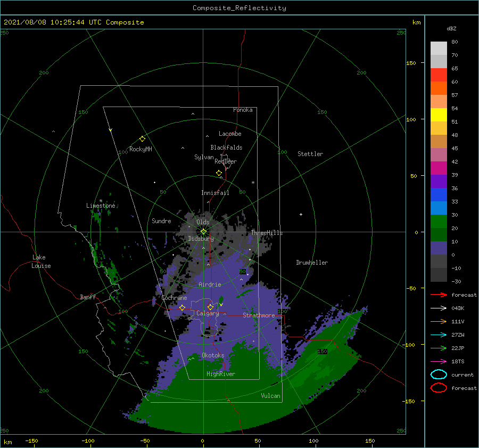Viewport: 479px width, 448px height.
Task: Click the Lake Louise label
Action: pos(41,262)
